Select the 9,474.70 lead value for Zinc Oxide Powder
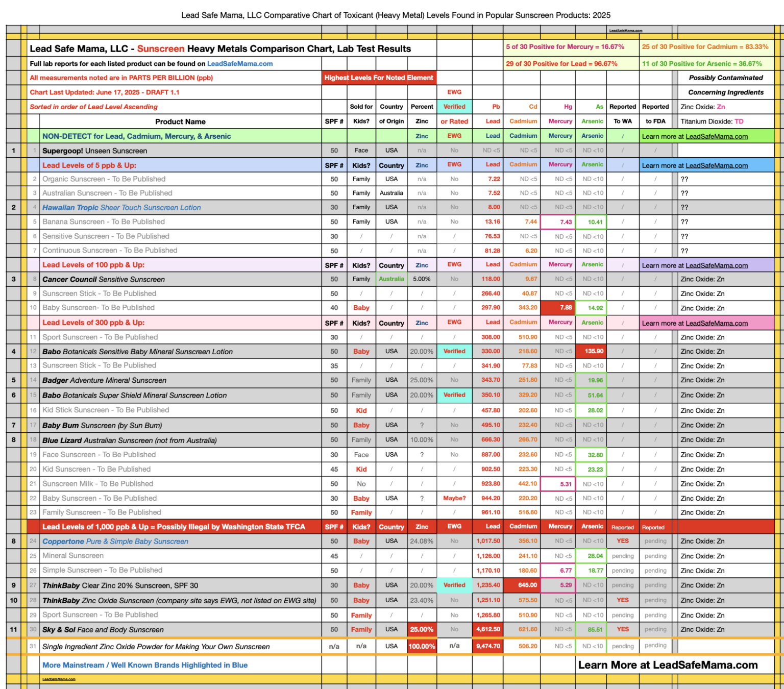The image size is (784, 689). pyautogui.click(x=488, y=646)
